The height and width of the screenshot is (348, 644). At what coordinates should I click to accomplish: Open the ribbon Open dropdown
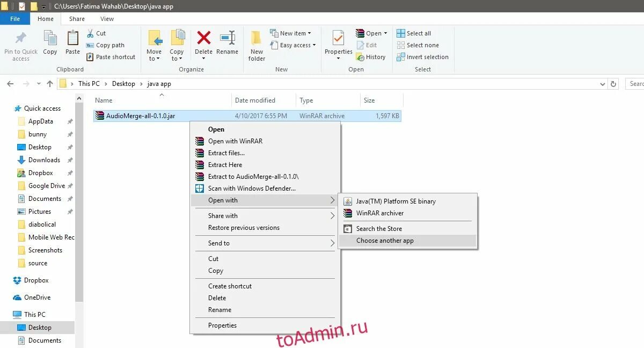(x=371, y=33)
